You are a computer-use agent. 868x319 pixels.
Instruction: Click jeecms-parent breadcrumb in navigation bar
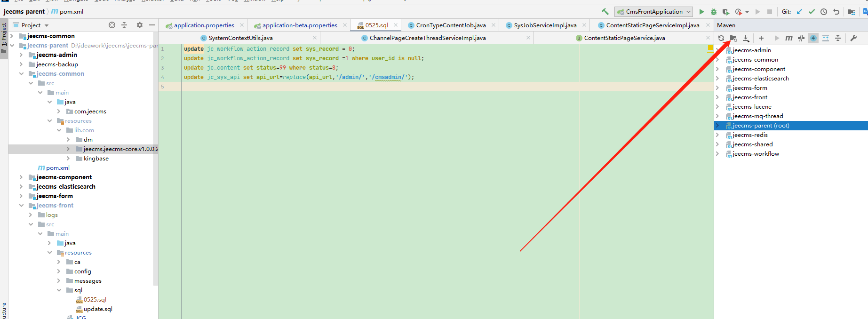[24, 11]
